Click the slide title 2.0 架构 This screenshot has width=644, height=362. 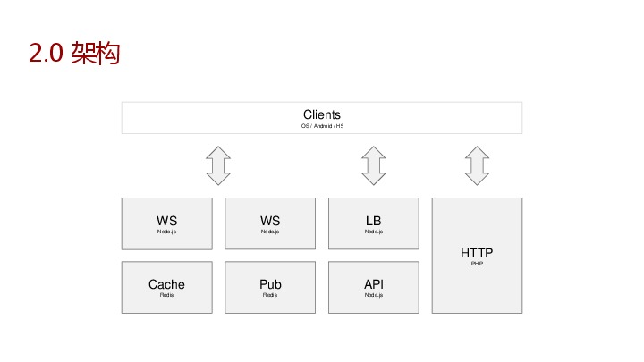[x=74, y=53]
